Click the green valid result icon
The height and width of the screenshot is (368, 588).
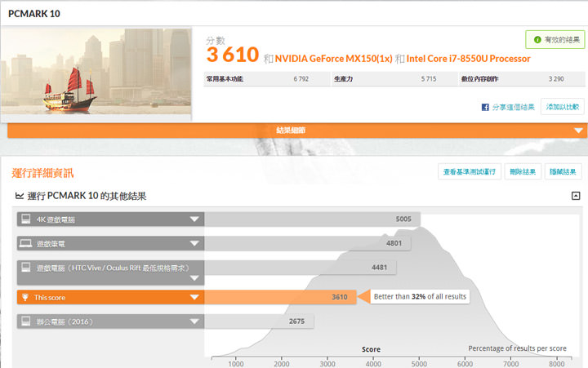pyautogui.click(x=536, y=39)
